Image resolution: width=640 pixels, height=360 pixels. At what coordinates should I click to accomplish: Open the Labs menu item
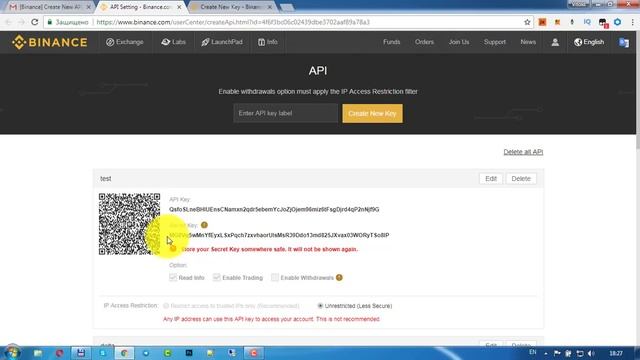pos(173,42)
